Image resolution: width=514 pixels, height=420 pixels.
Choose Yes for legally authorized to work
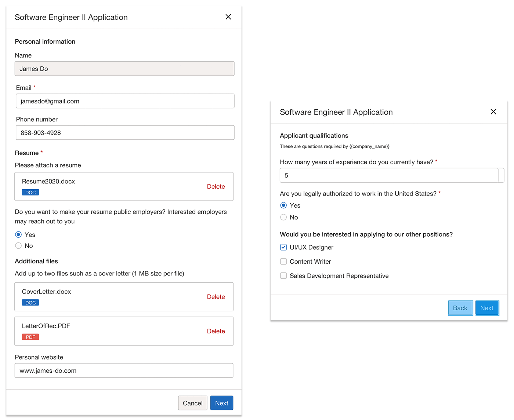coord(283,205)
